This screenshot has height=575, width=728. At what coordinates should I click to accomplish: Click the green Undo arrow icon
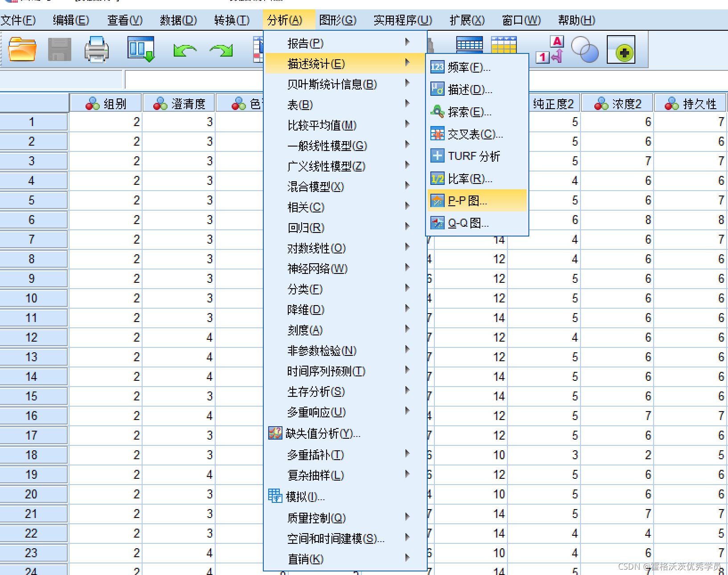pyautogui.click(x=185, y=50)
